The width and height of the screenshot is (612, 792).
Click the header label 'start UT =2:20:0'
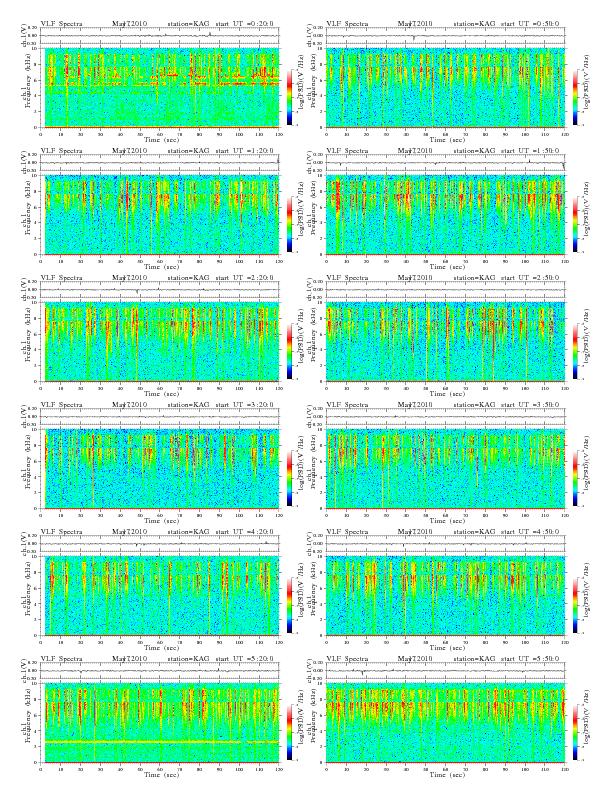(x=244, y=277)
